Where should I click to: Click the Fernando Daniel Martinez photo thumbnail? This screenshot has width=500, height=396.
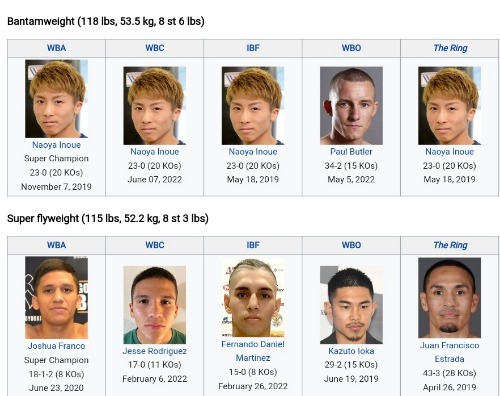[253, 298]
